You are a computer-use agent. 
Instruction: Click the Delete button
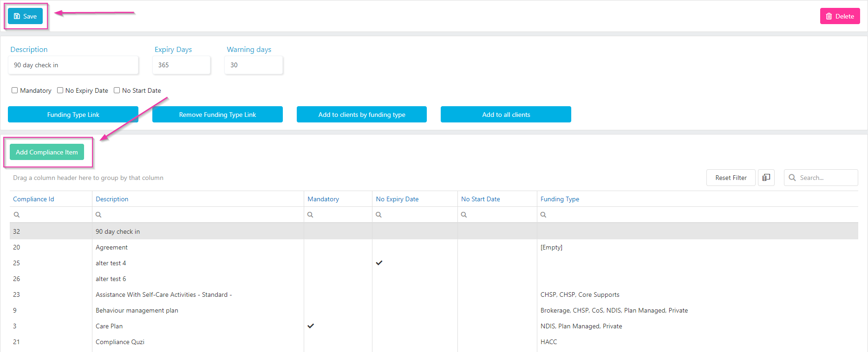click(x=840, y=16)
